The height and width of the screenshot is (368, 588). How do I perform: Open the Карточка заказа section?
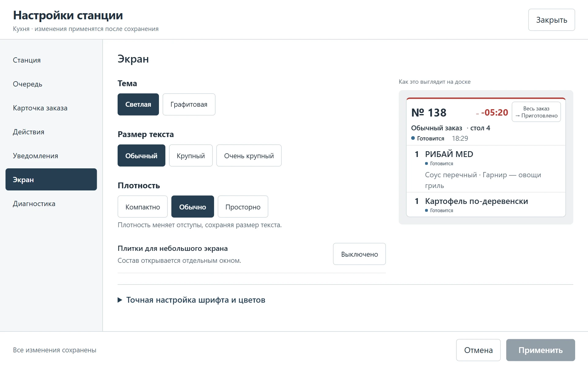tap(51, 108)
